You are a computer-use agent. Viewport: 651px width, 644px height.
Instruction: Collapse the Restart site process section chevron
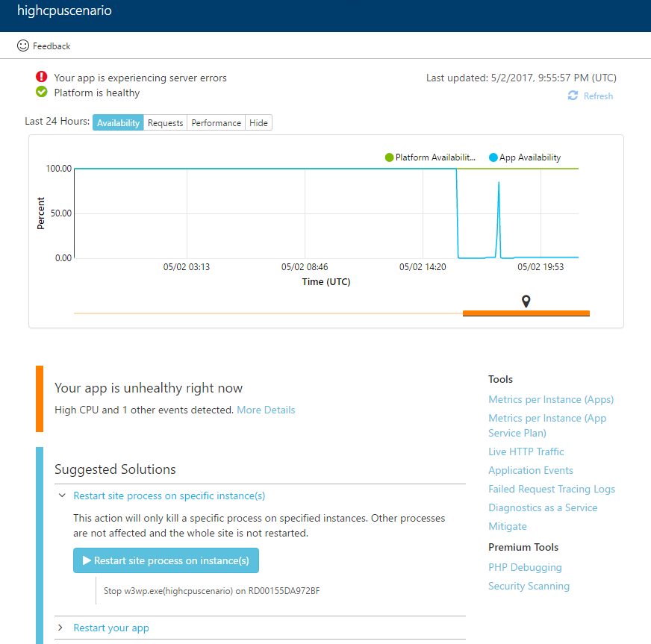pos(60,495)
